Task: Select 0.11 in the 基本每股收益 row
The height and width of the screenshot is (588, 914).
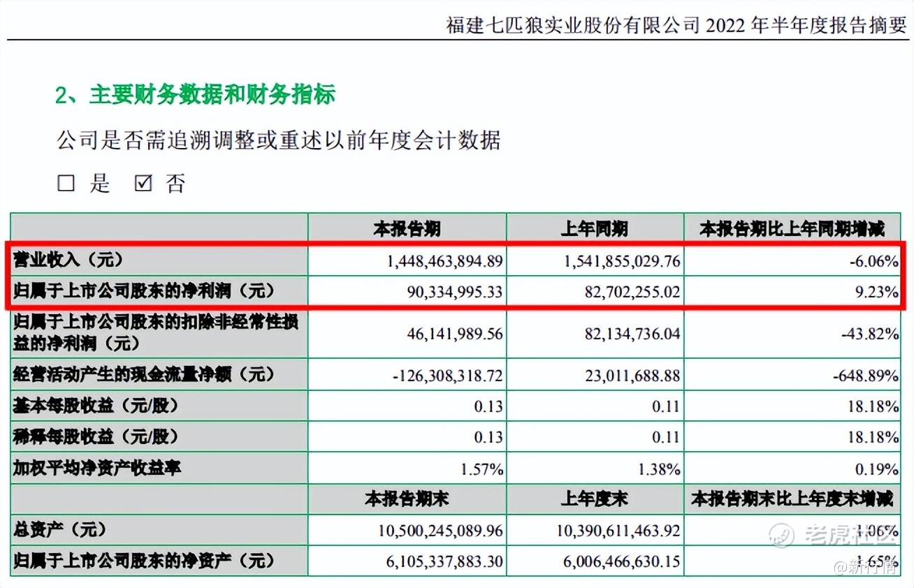Action: tap(665, 406)
